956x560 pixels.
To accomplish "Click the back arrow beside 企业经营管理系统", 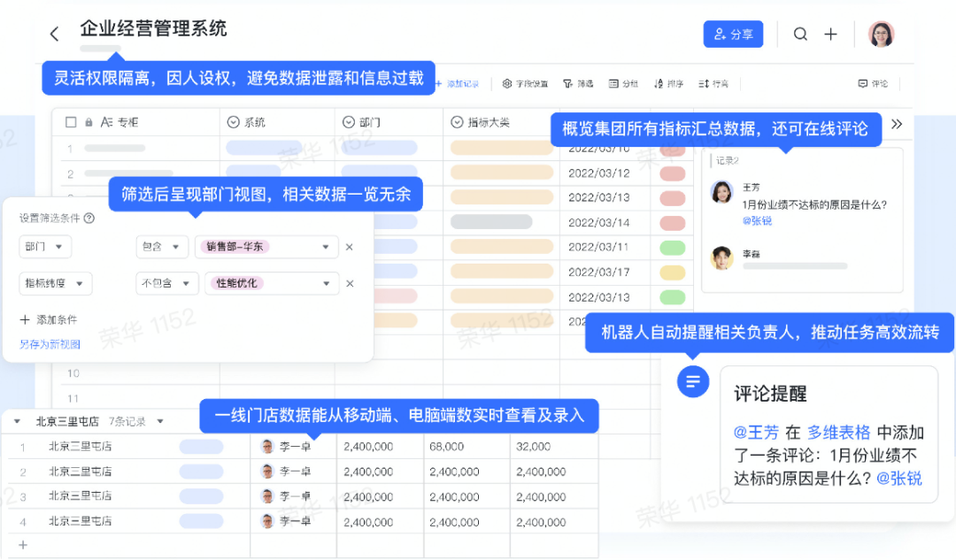I will click(54, 35).
